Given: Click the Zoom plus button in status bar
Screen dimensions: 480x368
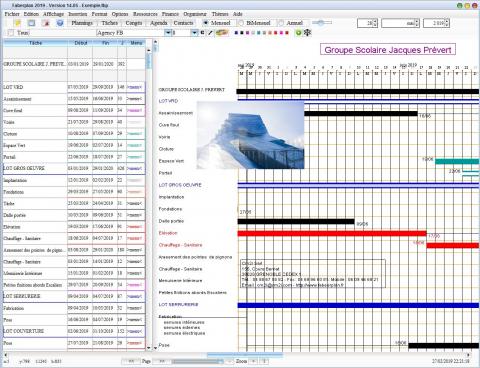Looking at the screenshot, I should pyautogui.click(x=254, y=361).
